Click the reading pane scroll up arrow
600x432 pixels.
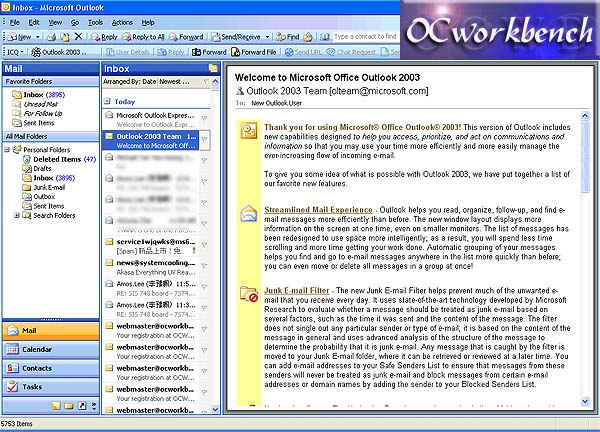(x=585, y=115)
